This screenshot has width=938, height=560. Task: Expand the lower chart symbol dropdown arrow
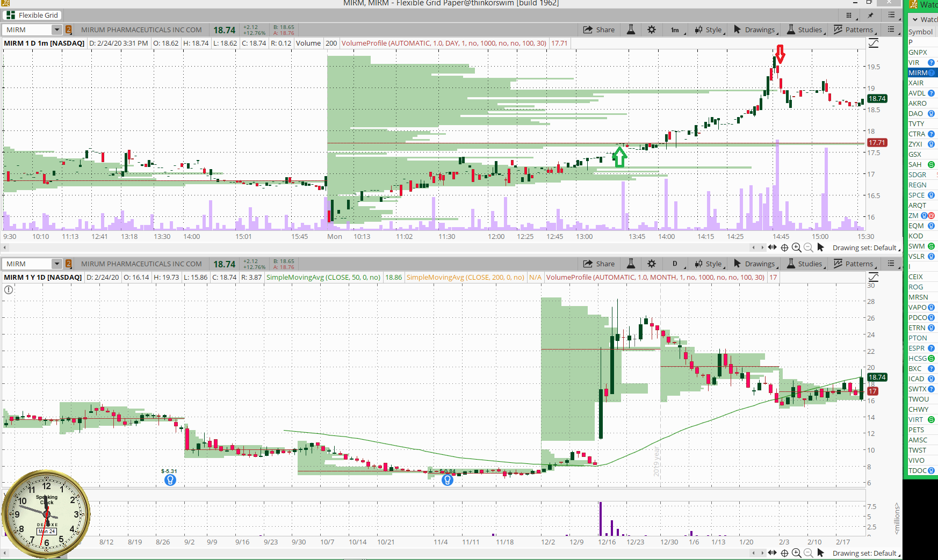pyautogui.click(x=57, y=264)
